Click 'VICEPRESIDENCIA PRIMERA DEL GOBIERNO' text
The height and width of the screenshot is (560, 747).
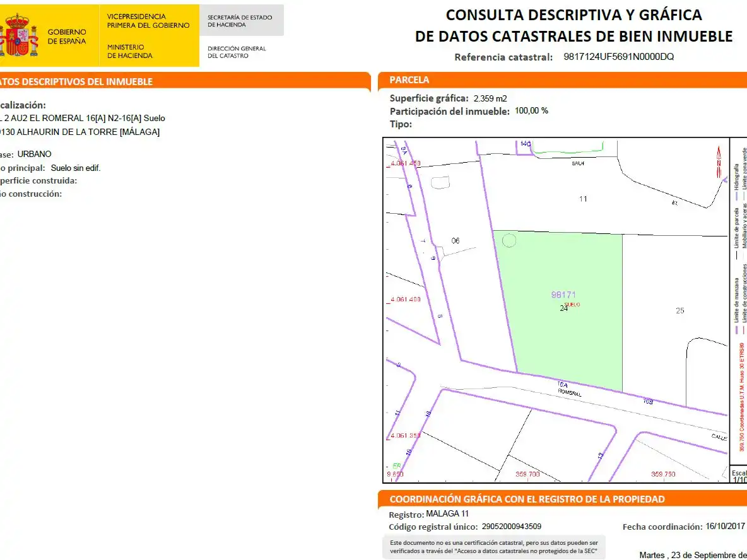click(x=148, y=21)
